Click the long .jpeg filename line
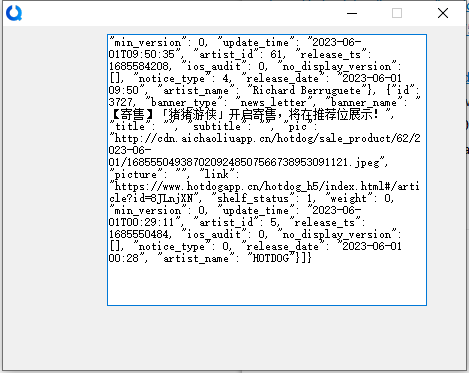This screenshot has height=373, width=469. click(x=245, y=163)
